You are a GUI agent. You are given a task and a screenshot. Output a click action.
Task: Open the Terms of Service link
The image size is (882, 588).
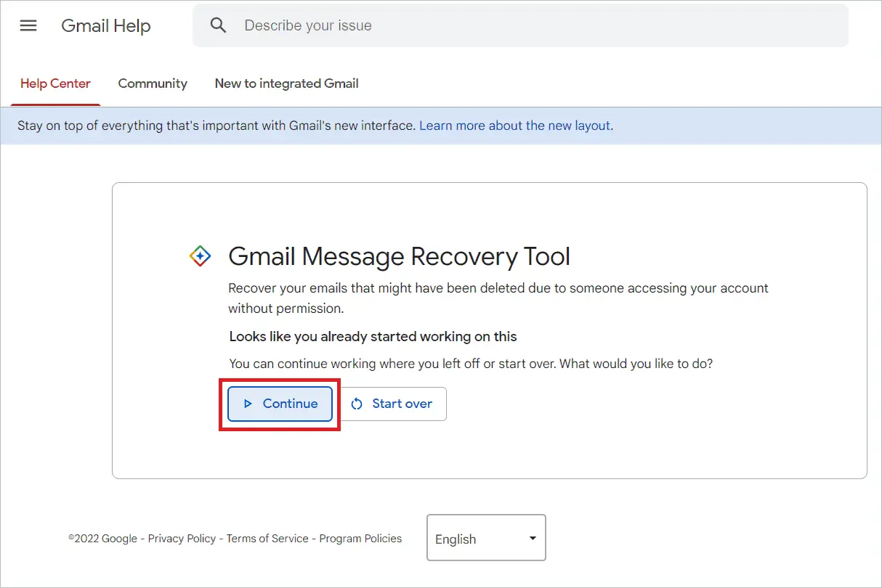tap(267, 539)
